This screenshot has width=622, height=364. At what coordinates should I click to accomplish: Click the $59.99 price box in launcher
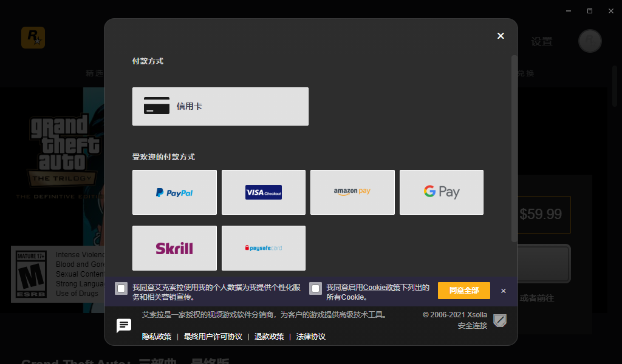click(x=544, y=215)
